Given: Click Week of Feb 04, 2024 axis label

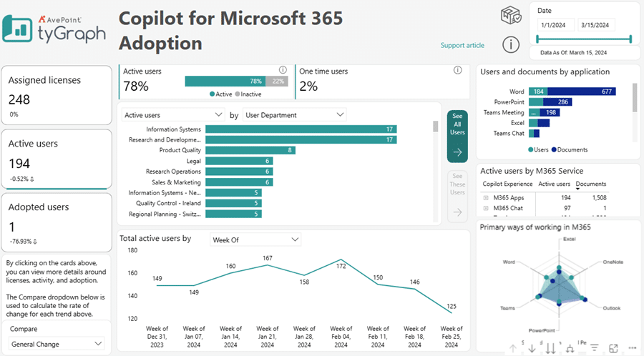Looking at the screenshot, I should click(x=341, y=337).
